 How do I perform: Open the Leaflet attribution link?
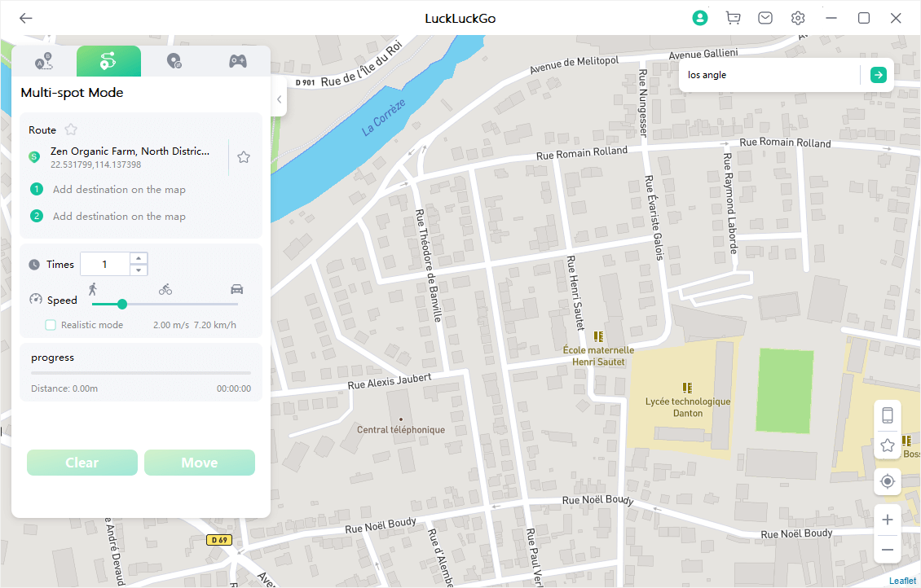pos(902,581)
